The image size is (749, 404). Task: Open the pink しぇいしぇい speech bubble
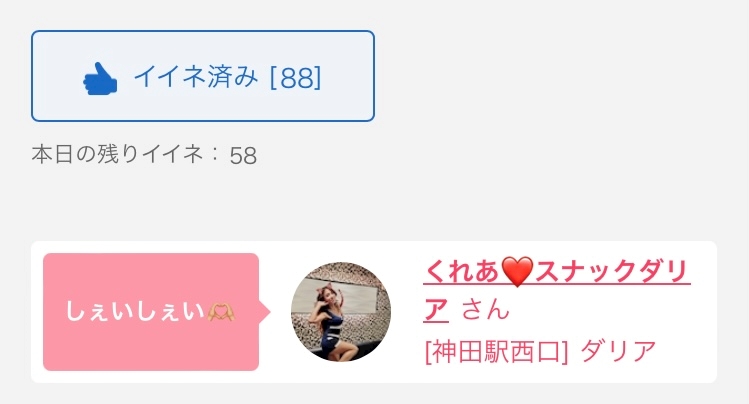(151, 312)
